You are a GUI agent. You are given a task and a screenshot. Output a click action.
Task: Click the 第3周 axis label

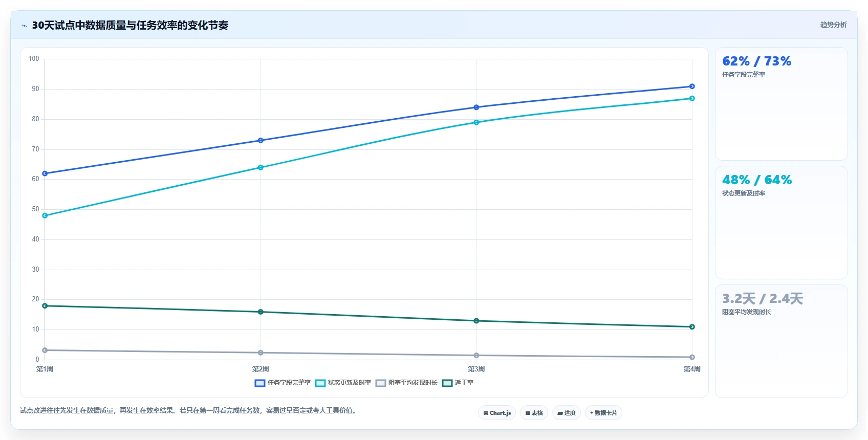476,369
